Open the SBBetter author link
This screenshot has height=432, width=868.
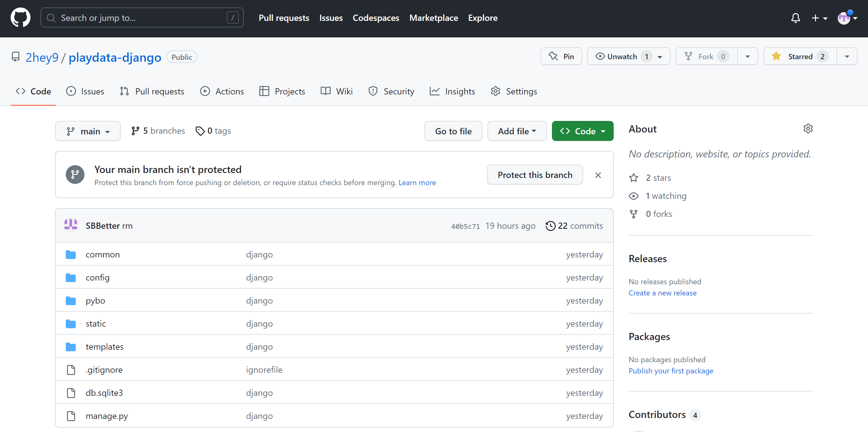[x=103, y=226]
